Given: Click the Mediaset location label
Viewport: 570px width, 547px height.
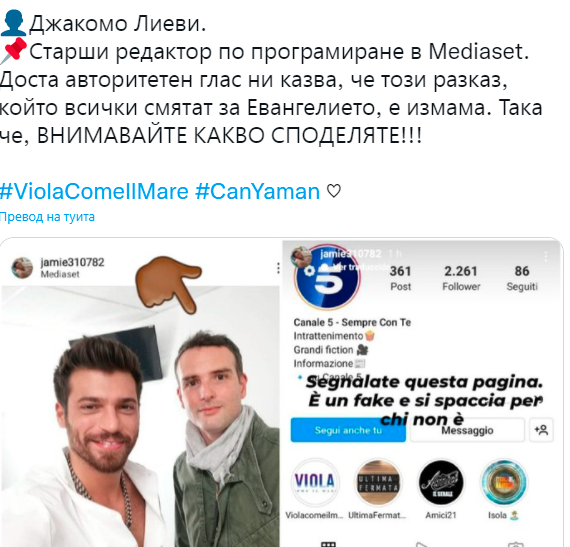Looking at the screenshot, I should click(60, 274).
